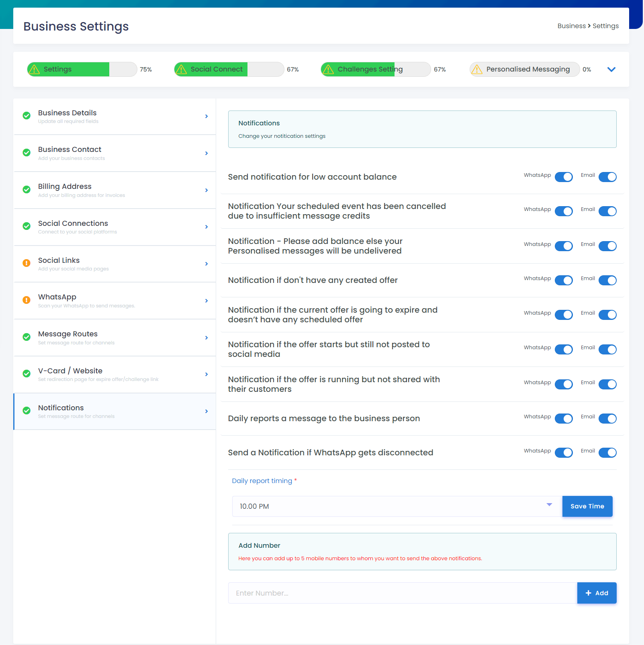The width and height of the screenshot is (644, 645).
Task: Click the Social Connect 67% progress bar
Action: (229, 69)
